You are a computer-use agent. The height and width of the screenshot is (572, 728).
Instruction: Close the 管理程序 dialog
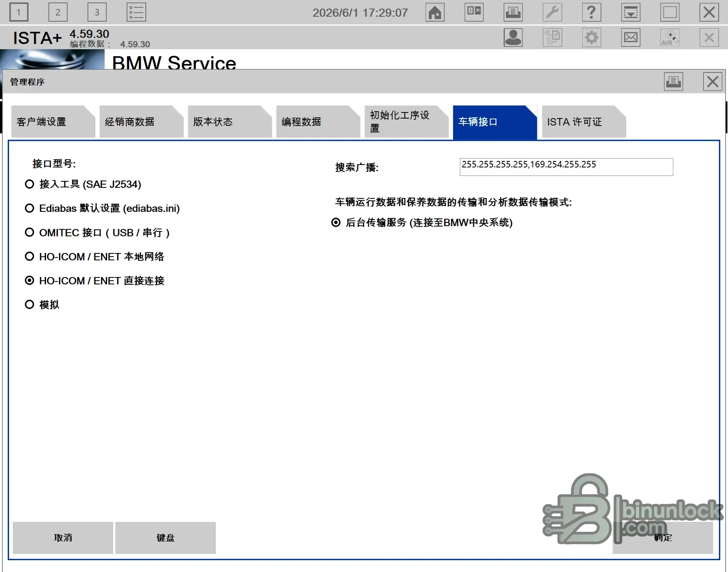pos(713,81)
